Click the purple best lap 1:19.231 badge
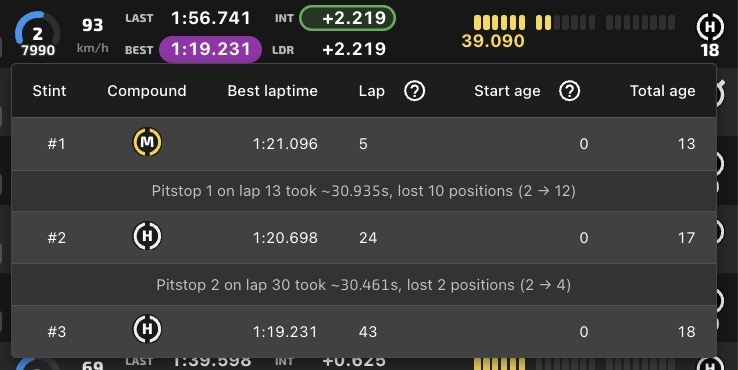738x370 pixels. point(210,49)
